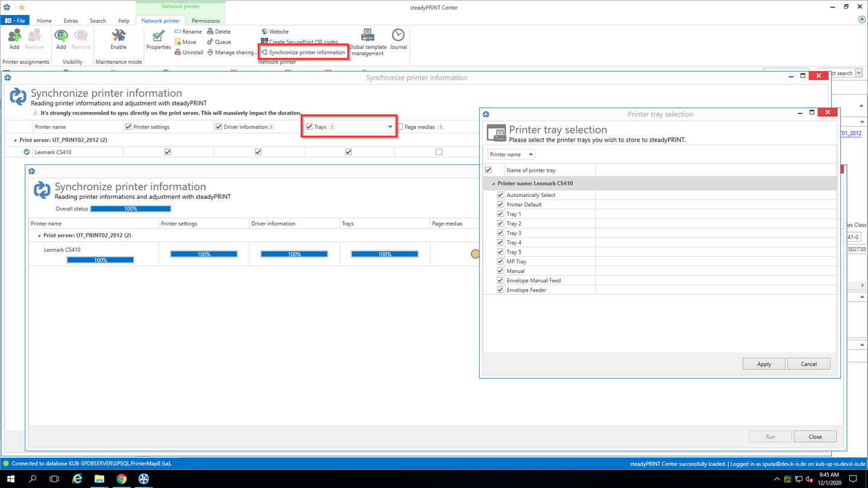Click the Overall status progress bar
Image resolution: width=868 pixels, height=488 pixels.
[x=131, y=209]
